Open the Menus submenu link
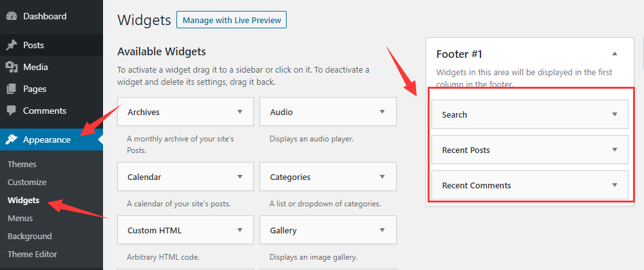This screenshot has height=270, width=644. [x=20, y=219]
